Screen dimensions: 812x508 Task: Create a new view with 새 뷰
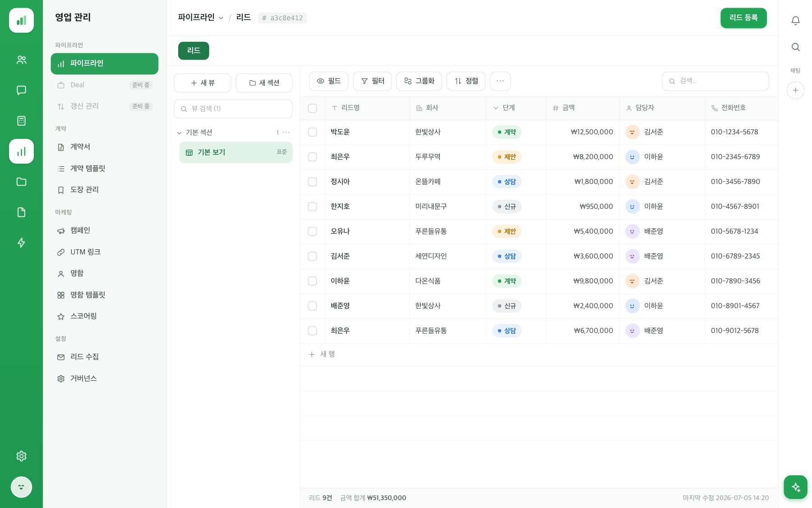[x=202, y=83]
